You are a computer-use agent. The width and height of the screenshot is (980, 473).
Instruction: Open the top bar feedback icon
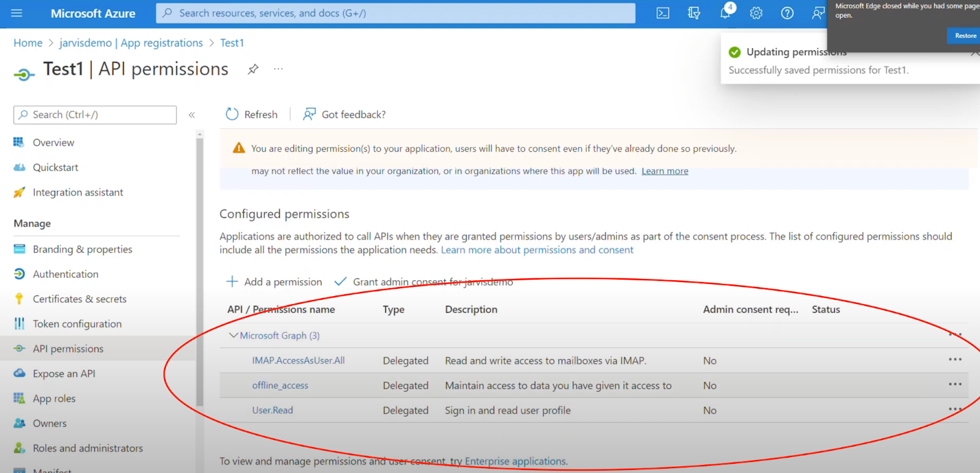click(x=818, y=13)
